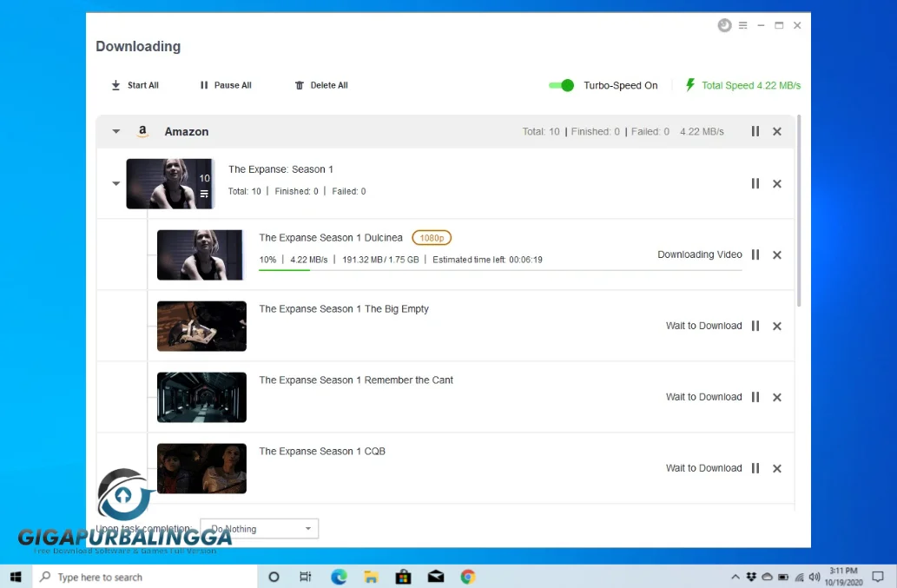Viewport: 897px width, 588px height.
Task: Click Delete All button
Action: point(321,85)
